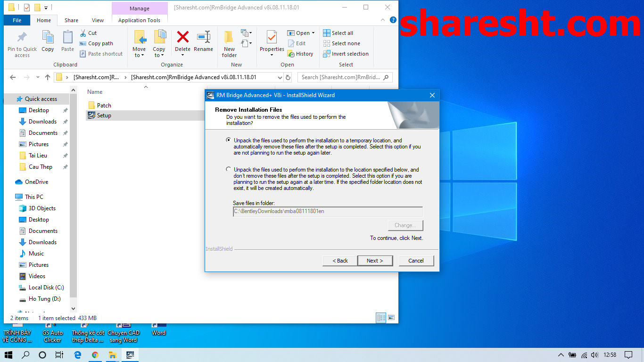Viewport: 644px width, 362px height.
Task: Click the Rename icon in Organize group
Action: point(203,37)
